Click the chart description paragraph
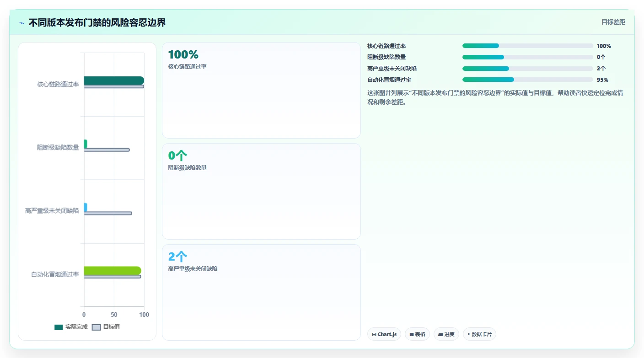This screenshot has width=644, height=358. click(495, 97)
